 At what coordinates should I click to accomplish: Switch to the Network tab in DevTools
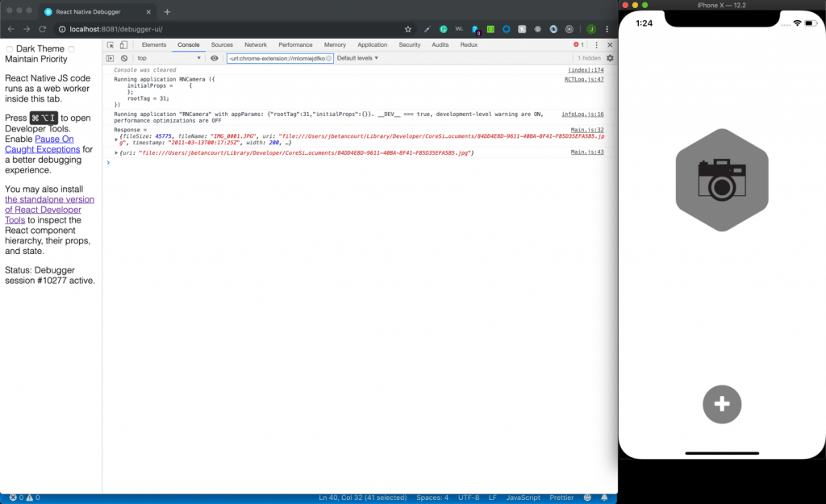(256, 44)
